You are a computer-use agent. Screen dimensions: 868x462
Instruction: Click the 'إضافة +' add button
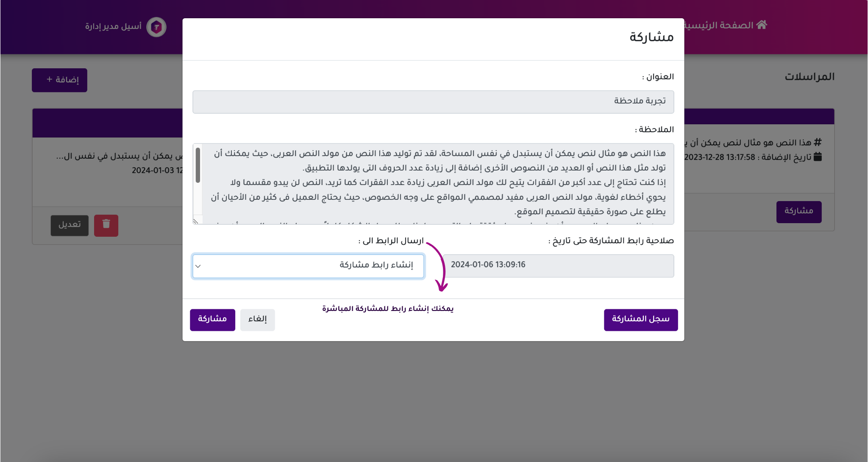click(59, 80)
